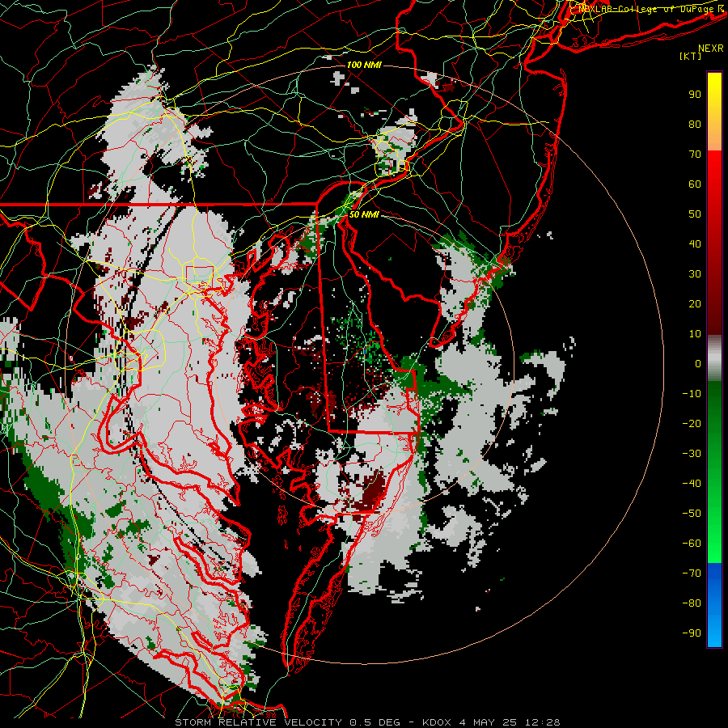Click the blue segment of the color bar
Image resolution: width=728 pixels, height=728 pixels.
714,605
